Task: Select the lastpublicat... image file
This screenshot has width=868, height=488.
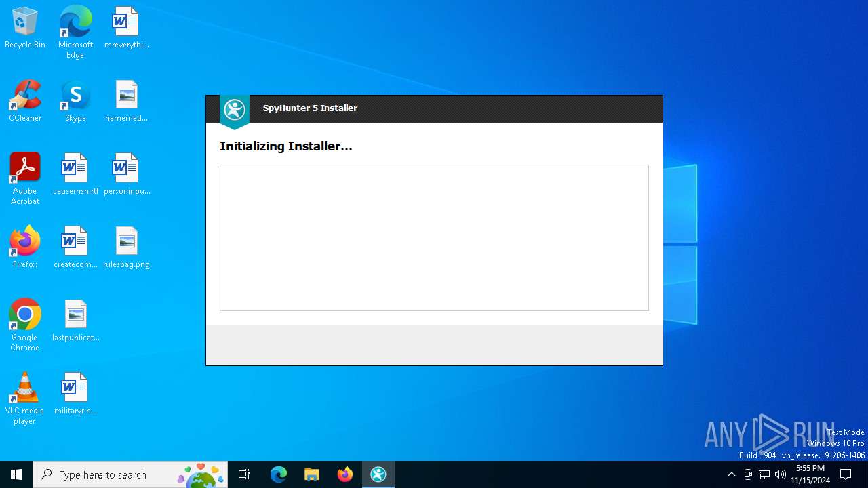Action: pos(75,321)
